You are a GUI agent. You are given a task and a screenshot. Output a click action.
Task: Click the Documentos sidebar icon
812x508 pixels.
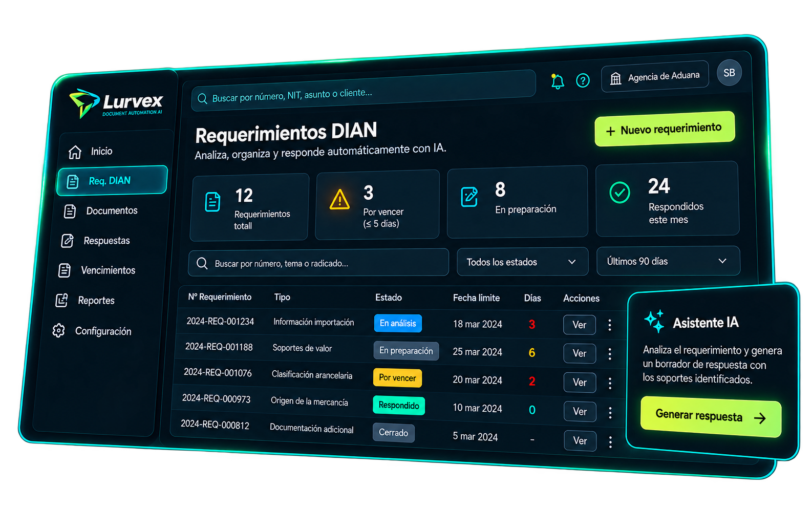pyautogui.click(x=70, y=211)
